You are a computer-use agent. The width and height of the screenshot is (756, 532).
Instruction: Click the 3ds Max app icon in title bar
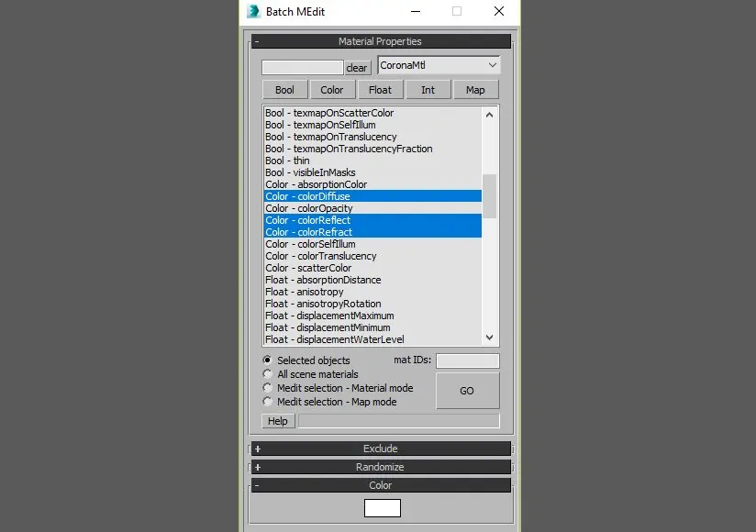(253, 12)
